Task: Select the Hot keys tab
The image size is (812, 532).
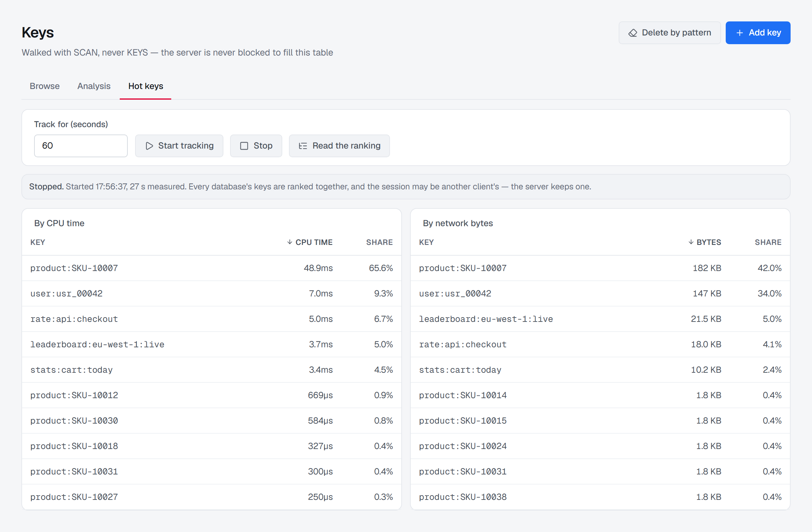Action: coord(146,86)
